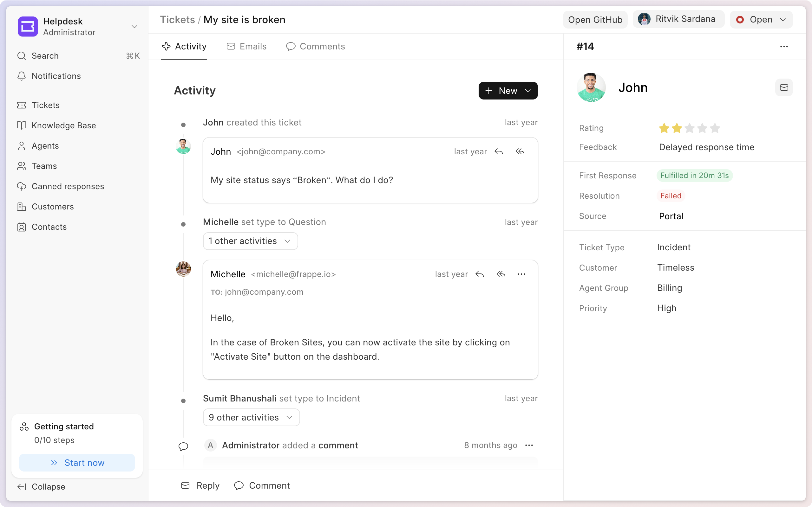
Task: Click the envelope icon next to John's profile
Action: pyautogui.click(x=784, y=87)
